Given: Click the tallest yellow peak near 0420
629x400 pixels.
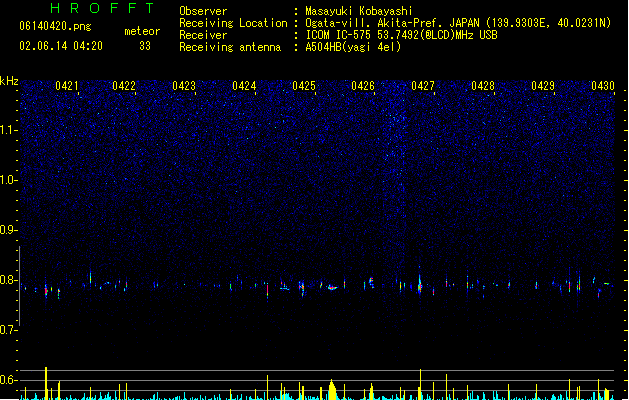Looking at the screenshot, I should [46, 383].
